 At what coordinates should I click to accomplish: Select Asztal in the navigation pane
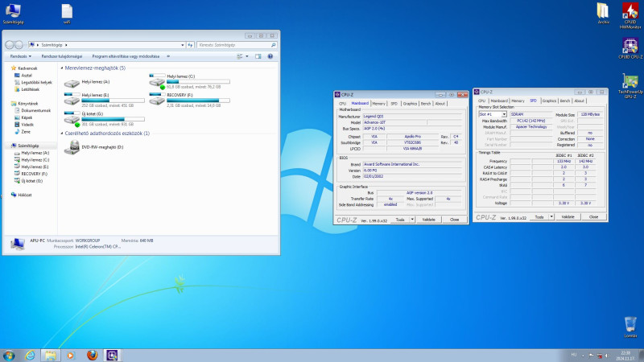[x=27, y=75]
